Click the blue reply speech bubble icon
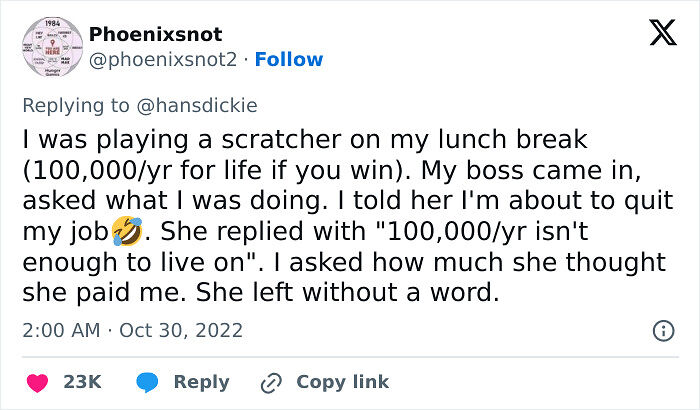The image size is (700, 410). coord(149,382)
